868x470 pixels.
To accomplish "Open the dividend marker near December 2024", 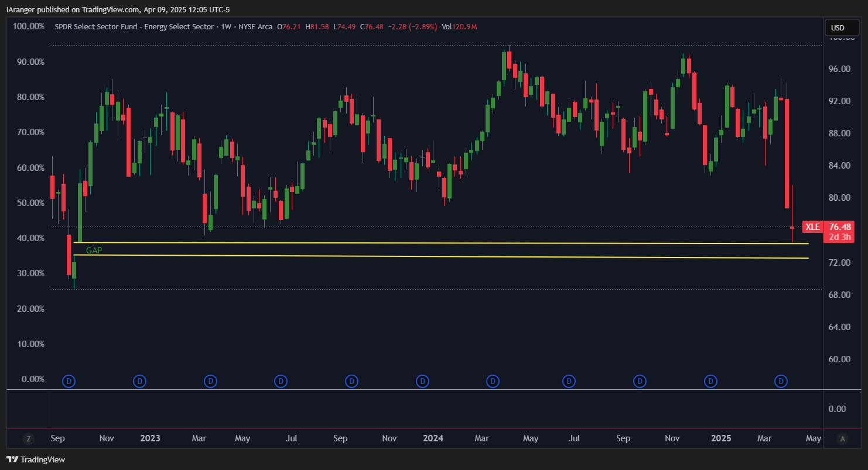I will pos(710,382).
